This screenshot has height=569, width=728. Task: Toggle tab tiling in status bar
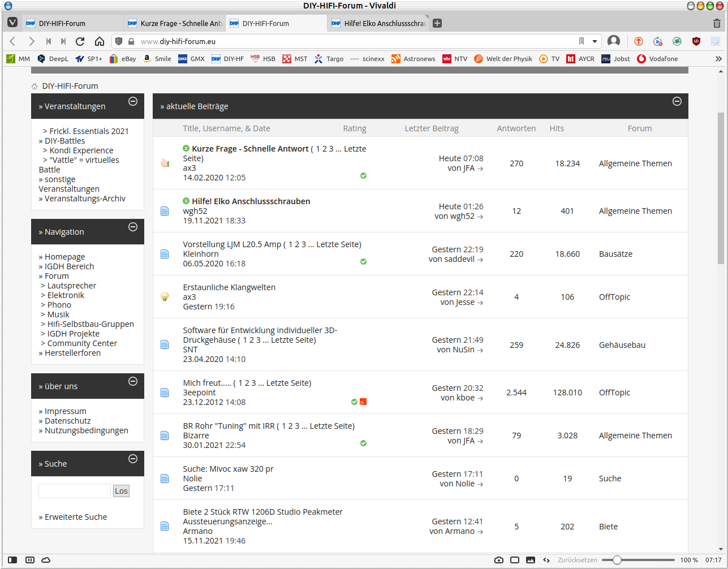click(514, 560)
